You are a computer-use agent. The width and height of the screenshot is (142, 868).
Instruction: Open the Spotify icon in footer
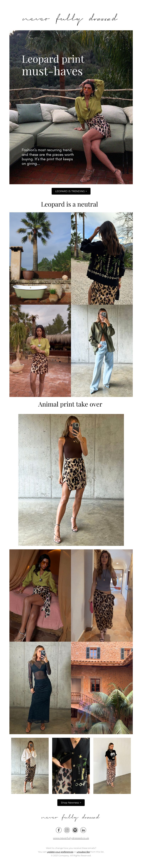[75, 830]
